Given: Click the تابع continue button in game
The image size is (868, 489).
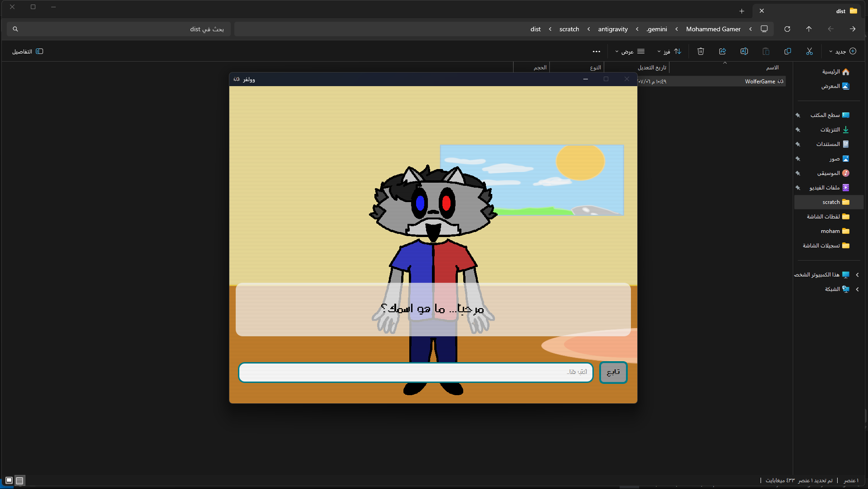Looking at the screenshot, I should click(613, 372).
